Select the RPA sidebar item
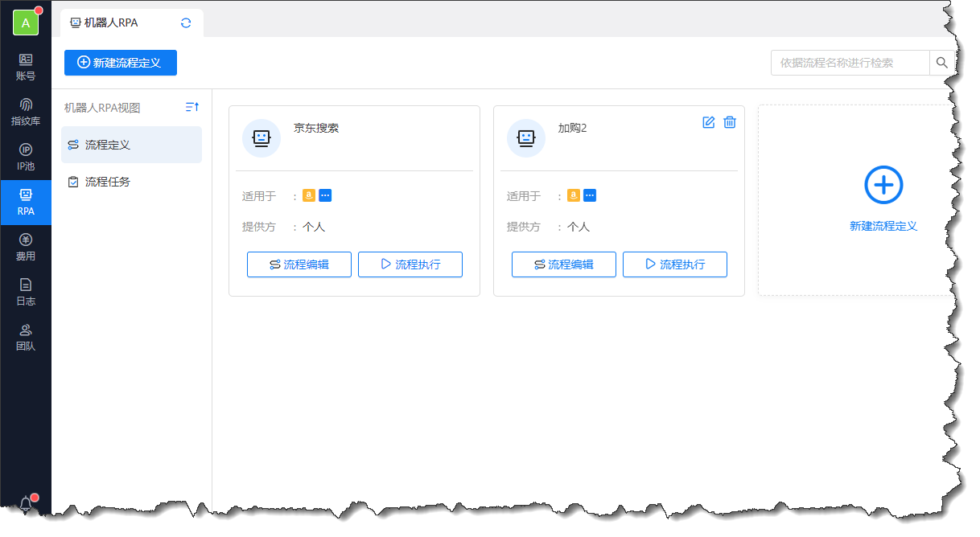 pyautogui.click(x=26, y=203)
